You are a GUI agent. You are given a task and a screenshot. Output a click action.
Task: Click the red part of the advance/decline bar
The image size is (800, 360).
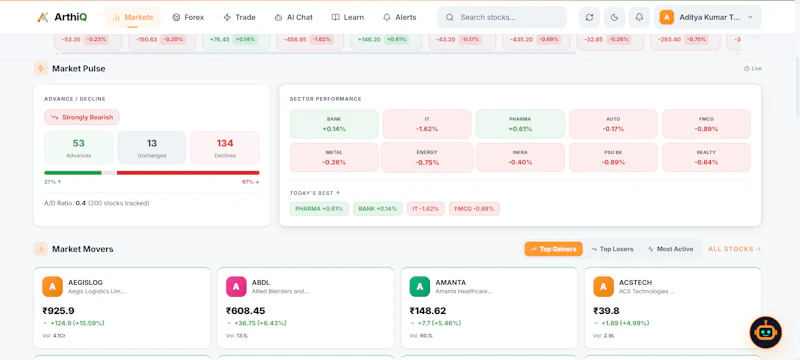coord(188,173)
